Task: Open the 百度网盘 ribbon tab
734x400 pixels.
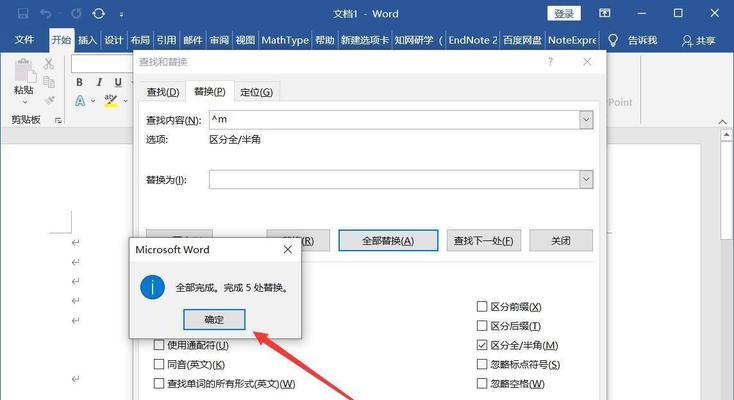Action: pyautogui.click(x=522, y=40)
